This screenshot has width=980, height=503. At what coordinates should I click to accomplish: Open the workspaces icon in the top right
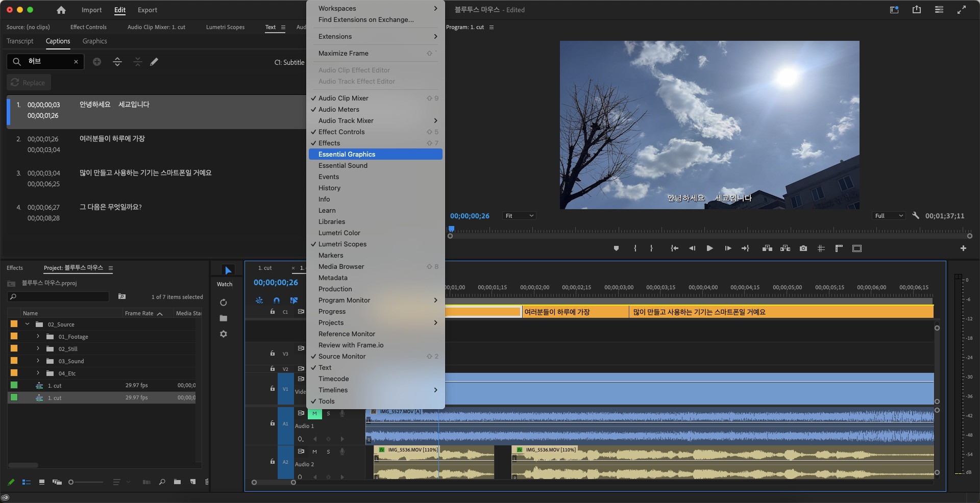894,10
